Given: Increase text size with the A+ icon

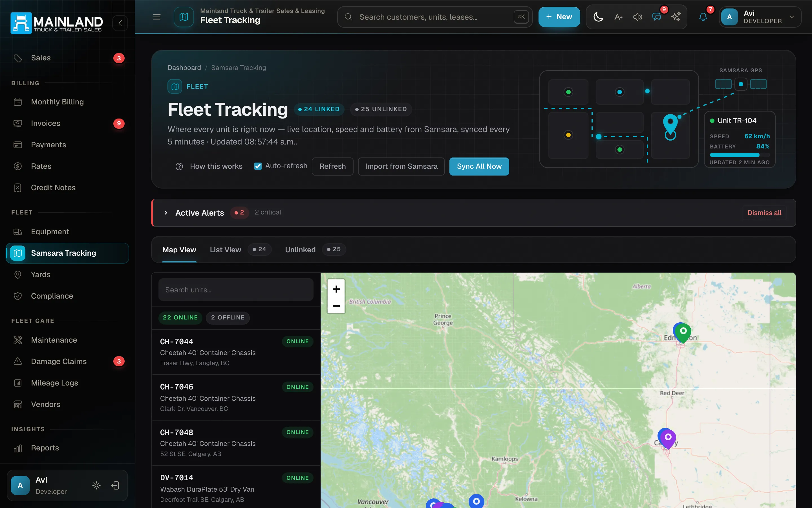Looking at the screenshot, I should (x=618, y=17).
